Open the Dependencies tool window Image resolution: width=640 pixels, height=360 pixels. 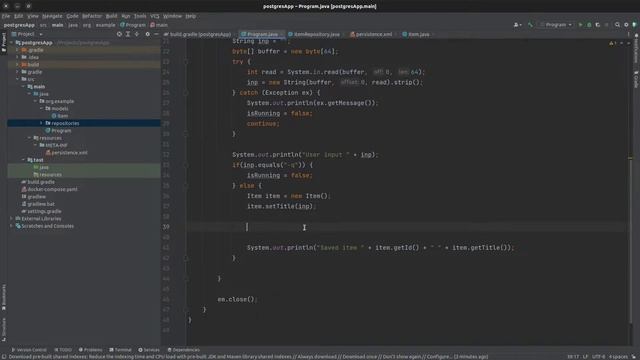(x=183, y=350)
